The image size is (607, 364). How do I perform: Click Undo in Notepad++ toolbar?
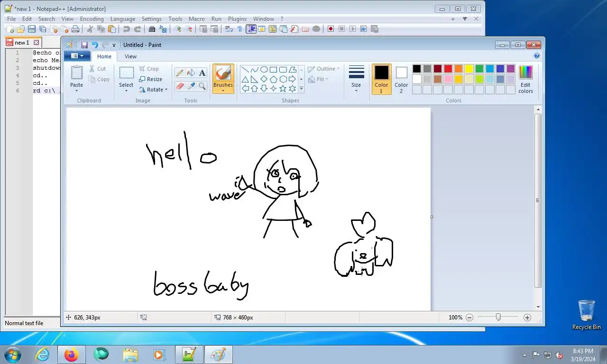(x=126, y=29)
